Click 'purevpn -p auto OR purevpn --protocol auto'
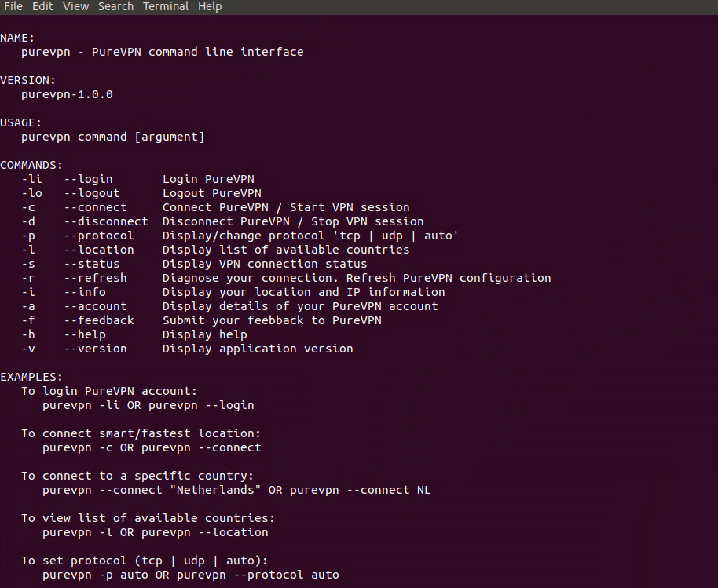 point(190,575)
